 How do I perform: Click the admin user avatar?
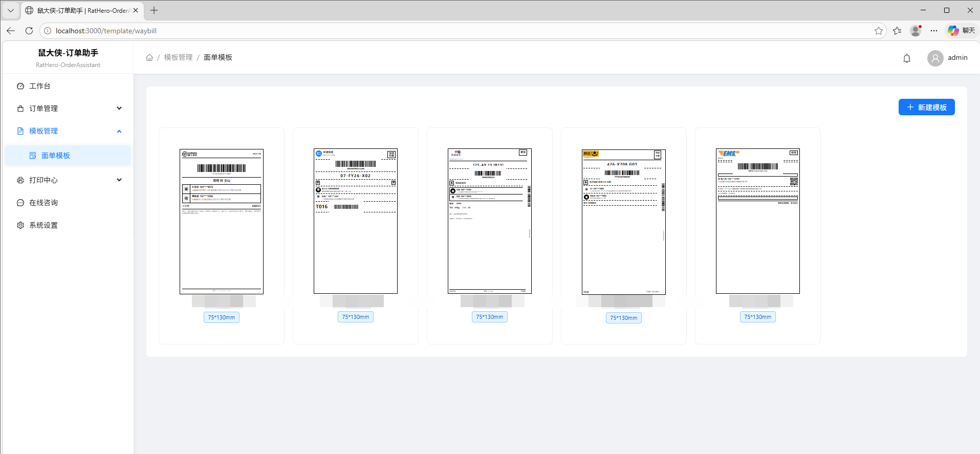pos(935,58)
